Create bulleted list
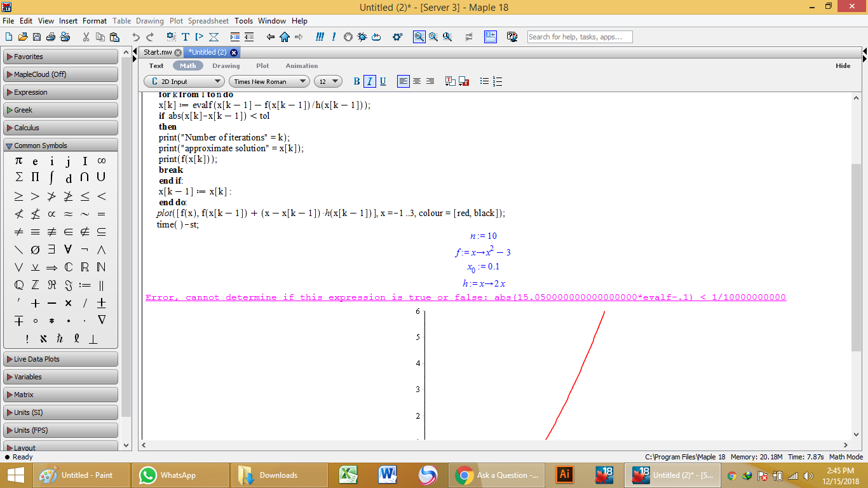Screen dimensions: 868x488 tap(484, 81)
